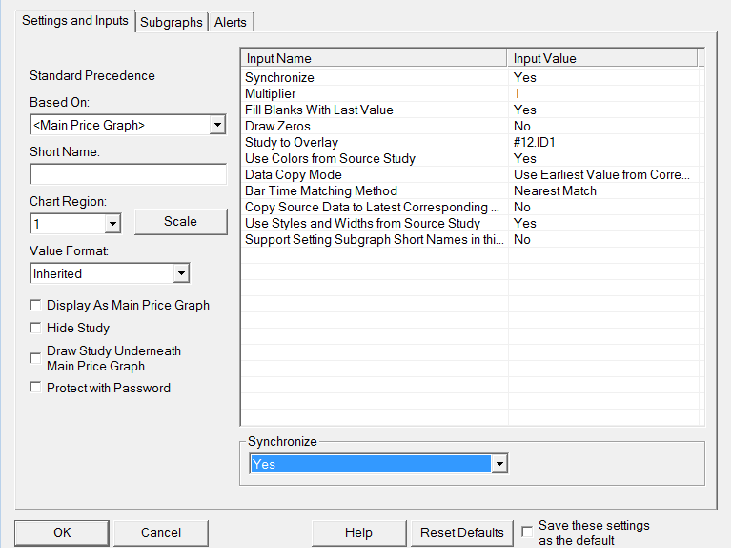
Task: Click the Draw Zeros value No
Action: (x=522, y=126)
